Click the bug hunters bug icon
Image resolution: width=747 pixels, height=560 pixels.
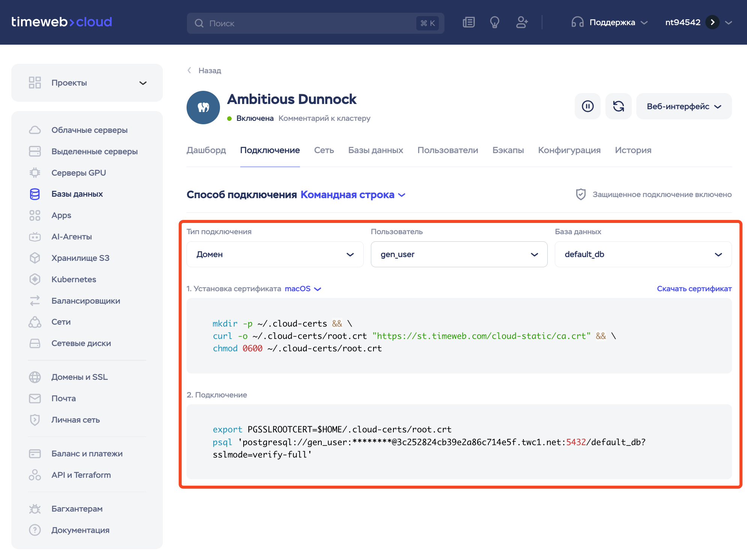pos(35,509)
